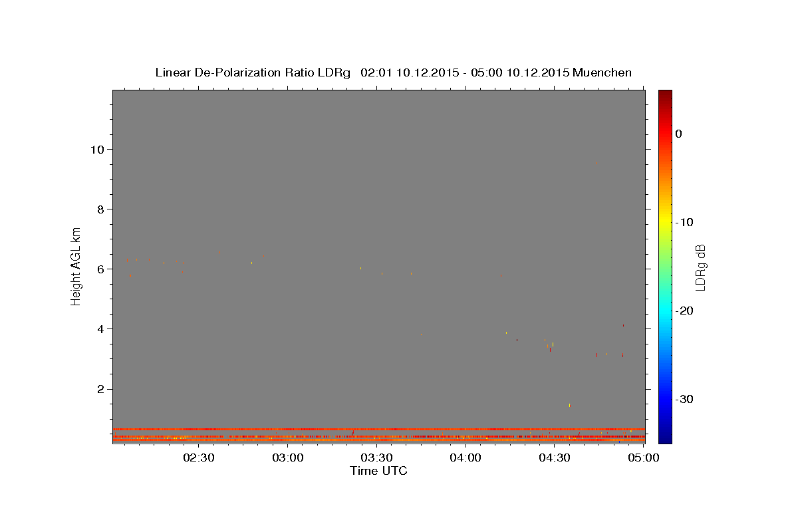Screen dimensions: 798x532
Task: Click the 05:00 time tick label
Action: [644, 458]
